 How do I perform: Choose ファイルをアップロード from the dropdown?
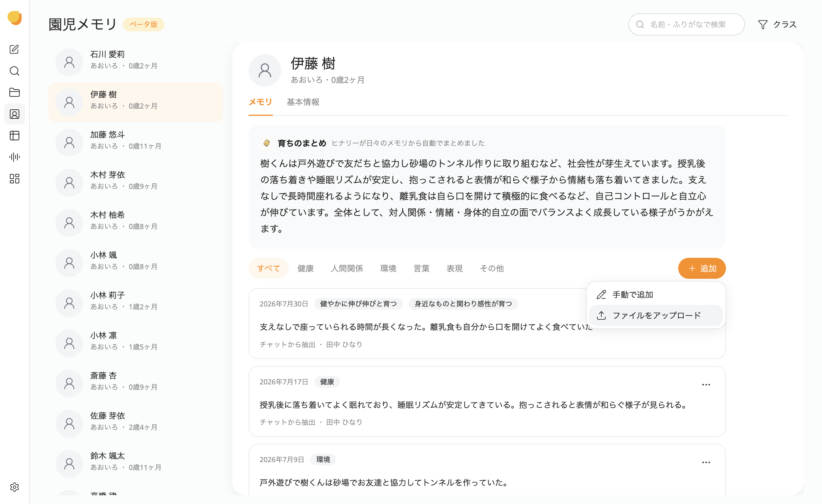(656, 315)
